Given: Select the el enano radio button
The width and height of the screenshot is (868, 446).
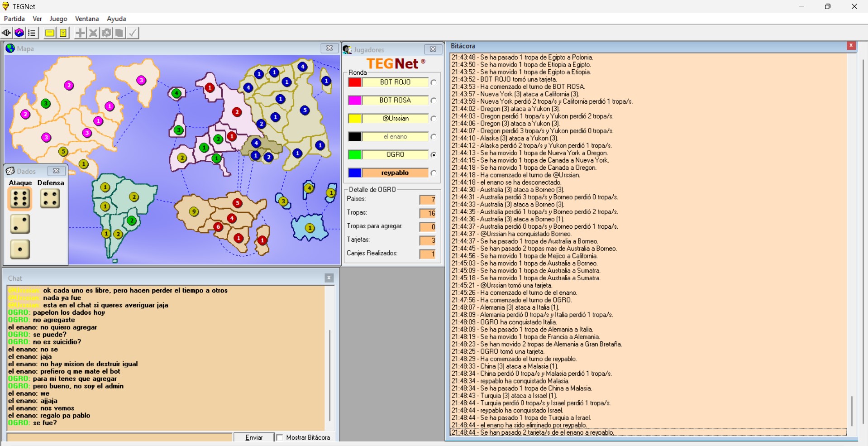Looking at the screenshot, I should [434, 137].
